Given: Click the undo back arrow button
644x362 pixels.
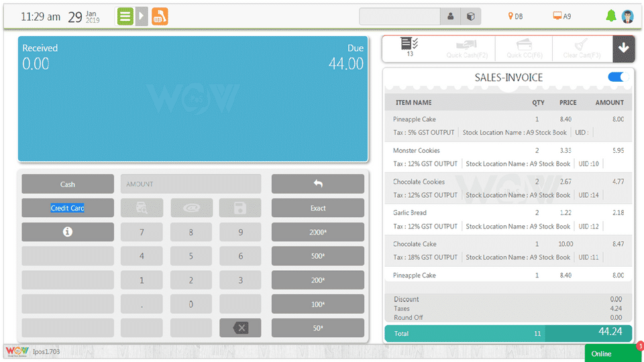Looking at the screenshot, I should 317,184.
